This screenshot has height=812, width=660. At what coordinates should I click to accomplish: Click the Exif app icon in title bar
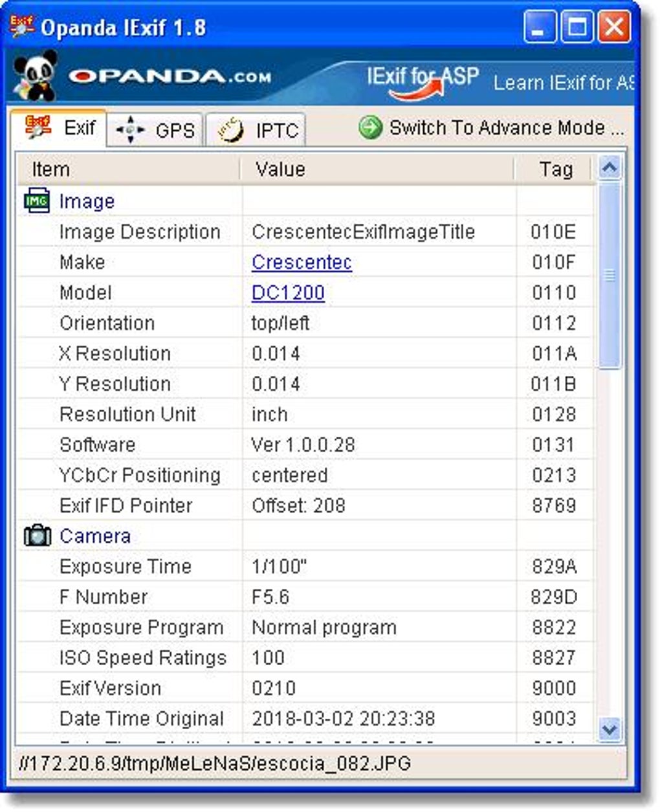click(23, 27)
